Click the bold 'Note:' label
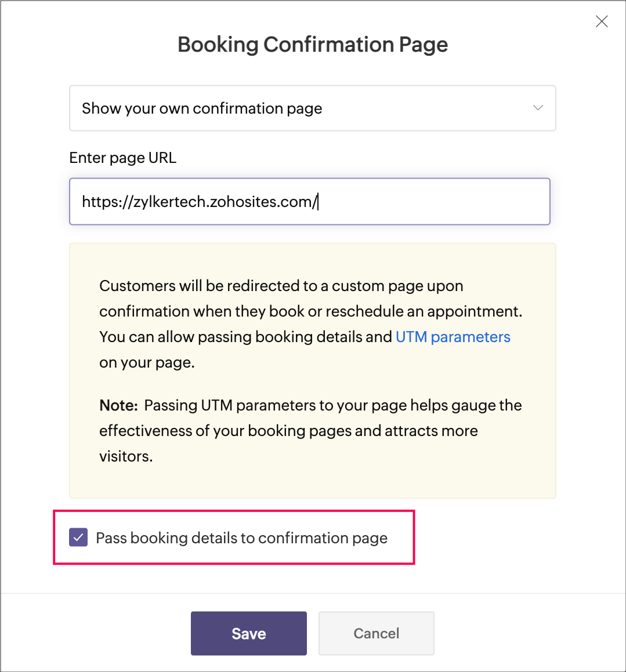Screen dimensions: 626x672 [x=118, y=405]
